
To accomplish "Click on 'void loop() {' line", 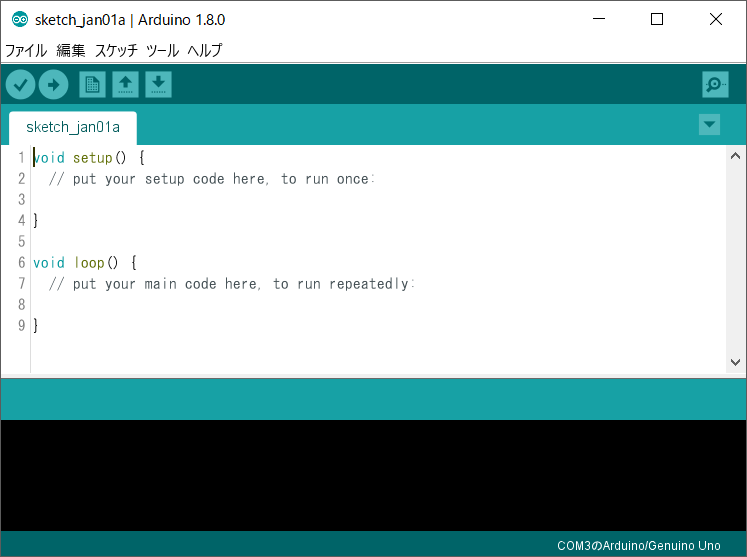I will click(85, 263).
